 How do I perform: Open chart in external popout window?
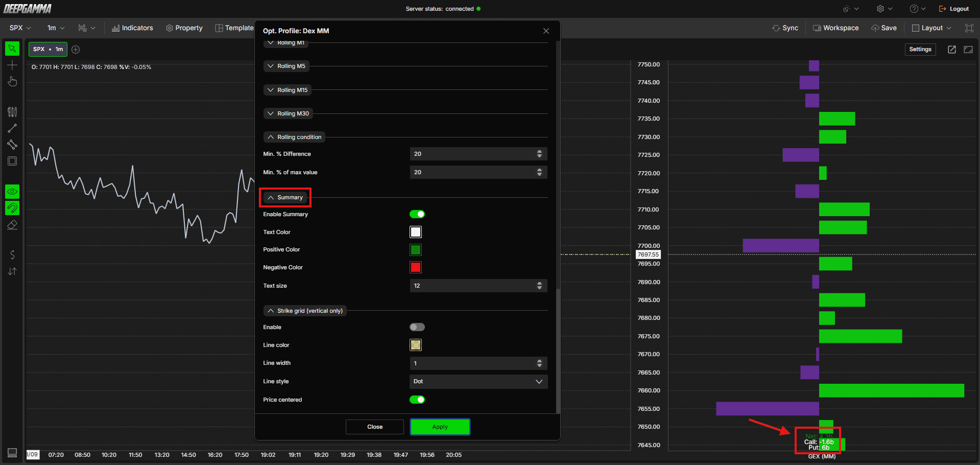[x=951, y=50]
